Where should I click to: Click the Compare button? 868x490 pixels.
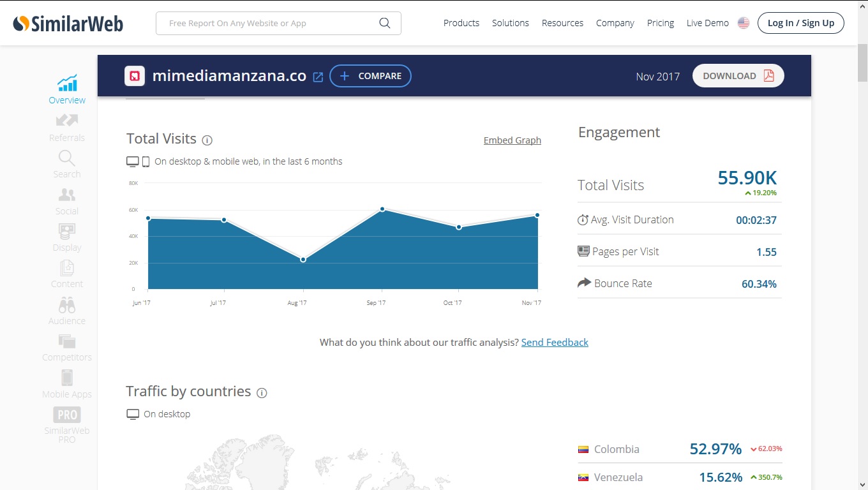click(x=370, y=76)
